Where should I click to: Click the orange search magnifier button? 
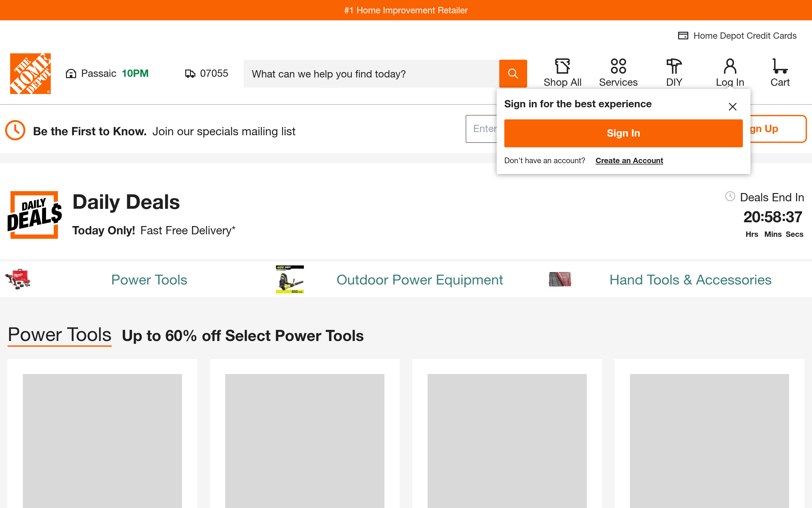513,74
